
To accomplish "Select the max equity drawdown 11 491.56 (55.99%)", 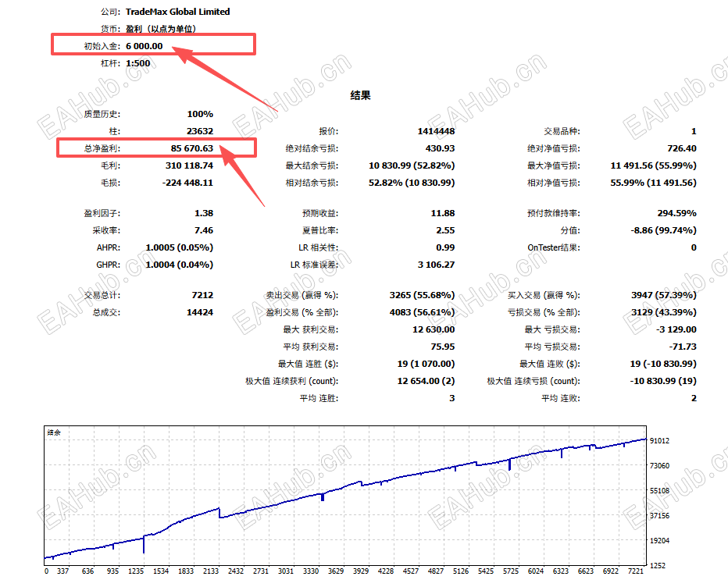I will click(653, 165).
